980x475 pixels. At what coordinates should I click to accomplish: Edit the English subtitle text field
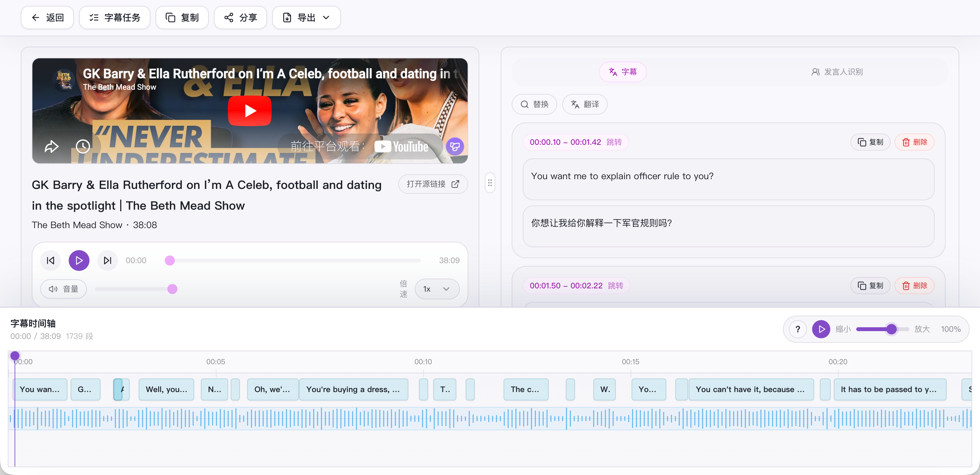(728, 179)
